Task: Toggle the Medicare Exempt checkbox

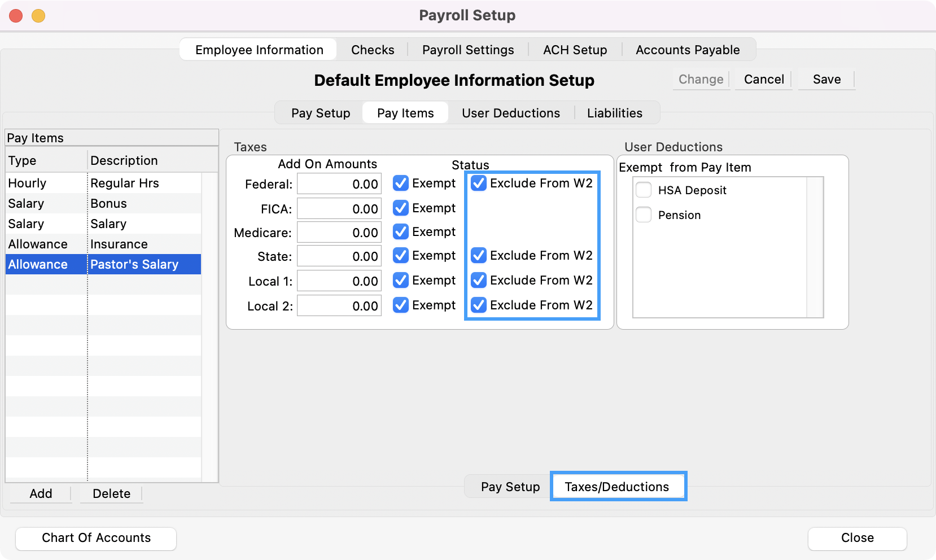Action: click(x=401, y=232)
